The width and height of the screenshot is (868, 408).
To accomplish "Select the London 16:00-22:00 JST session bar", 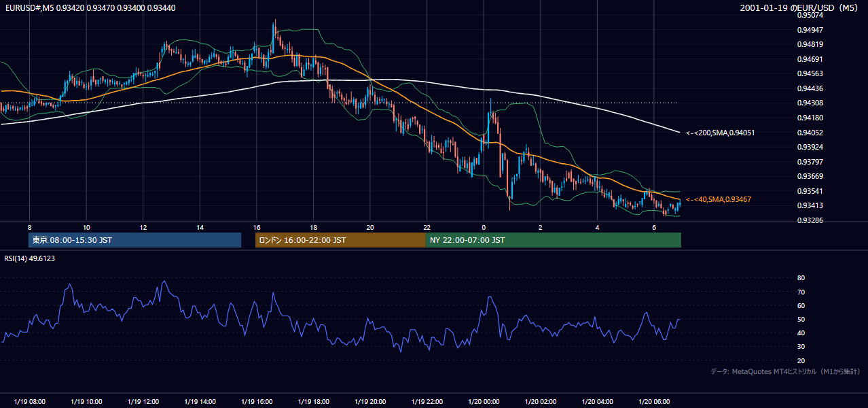I will [x=340, y=240].
